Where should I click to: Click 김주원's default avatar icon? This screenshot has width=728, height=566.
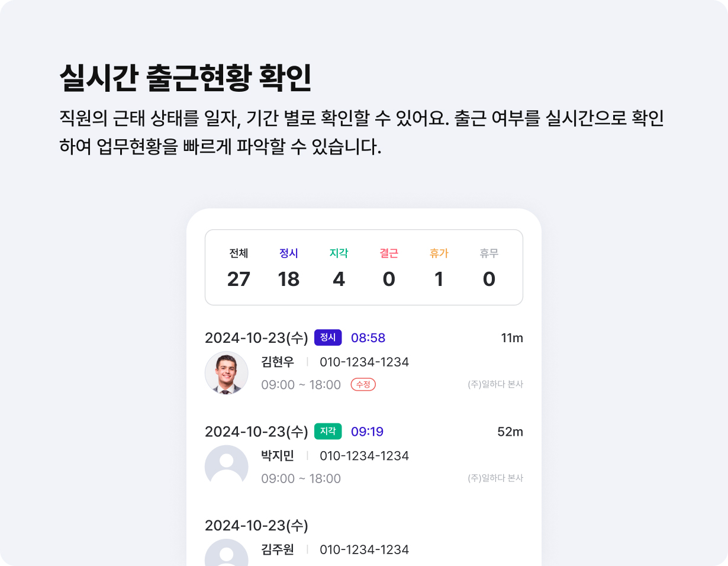pyautogui.click(x=227, y=552)
